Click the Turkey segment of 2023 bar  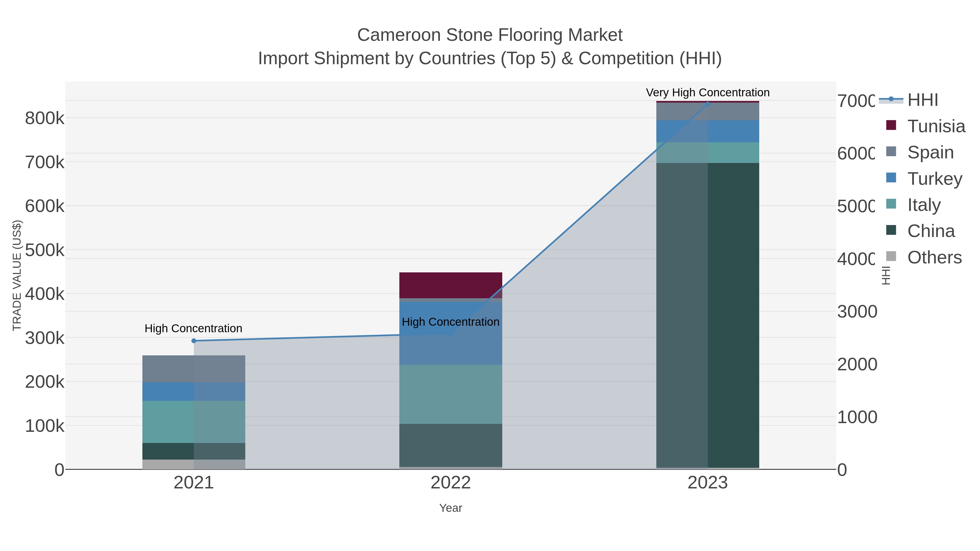coord(708,131)
